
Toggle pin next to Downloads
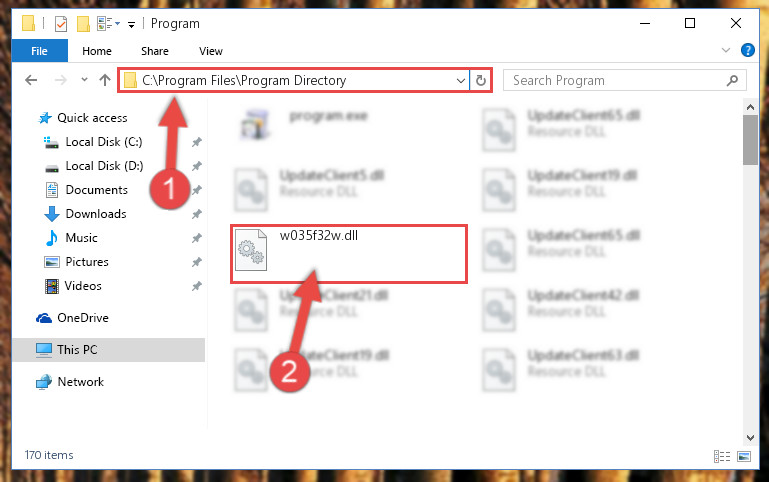197,214
